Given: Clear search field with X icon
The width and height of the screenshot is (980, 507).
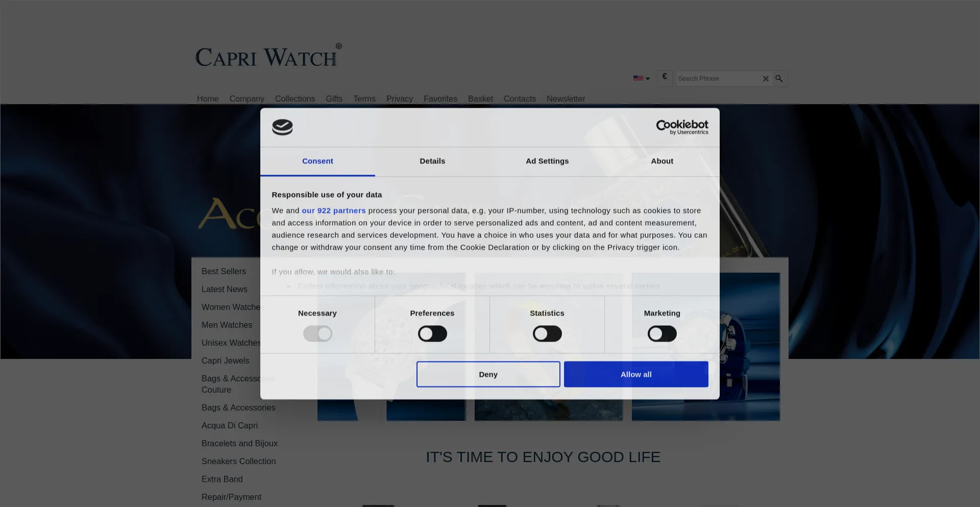Looking at the screenshot, I should pyautogui.click(x=766, y=79).
